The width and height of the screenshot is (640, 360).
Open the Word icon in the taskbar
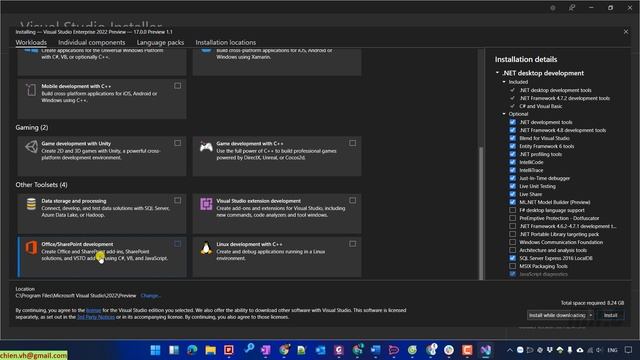tap(376, 350)
